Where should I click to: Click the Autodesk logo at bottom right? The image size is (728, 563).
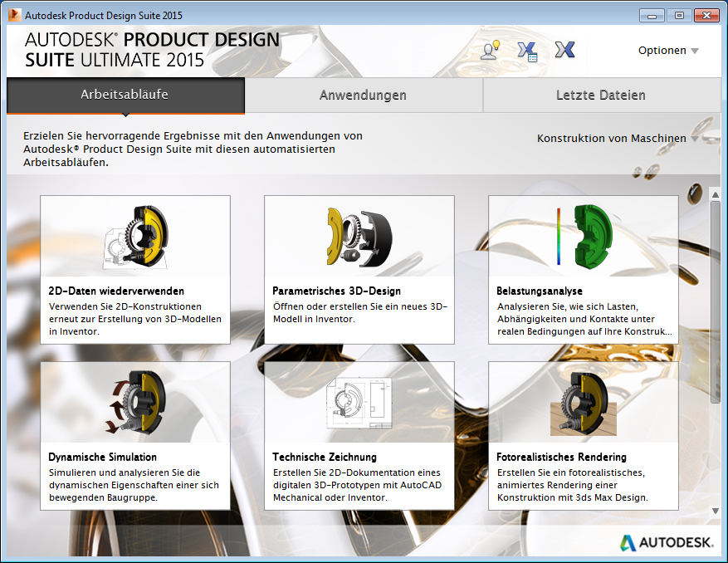pyautogui.click(x=667, y=542)
